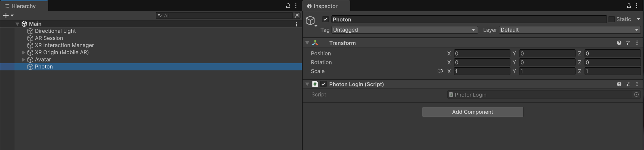Viewport: 644px width, 150px height.
Task: Open Transform preset settings icon
Action: click(x=628, y=43)
